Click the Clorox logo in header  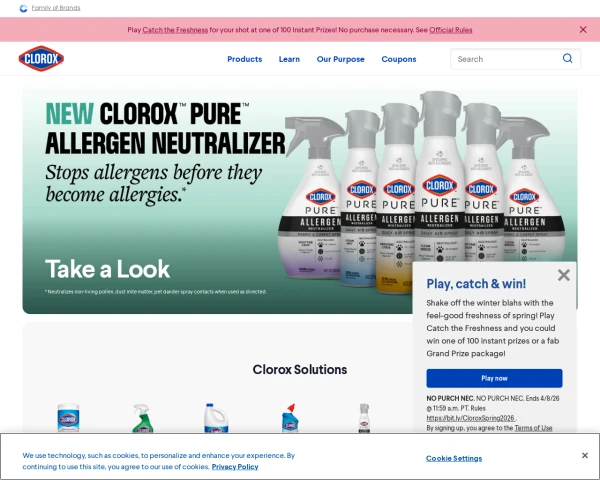41,59
